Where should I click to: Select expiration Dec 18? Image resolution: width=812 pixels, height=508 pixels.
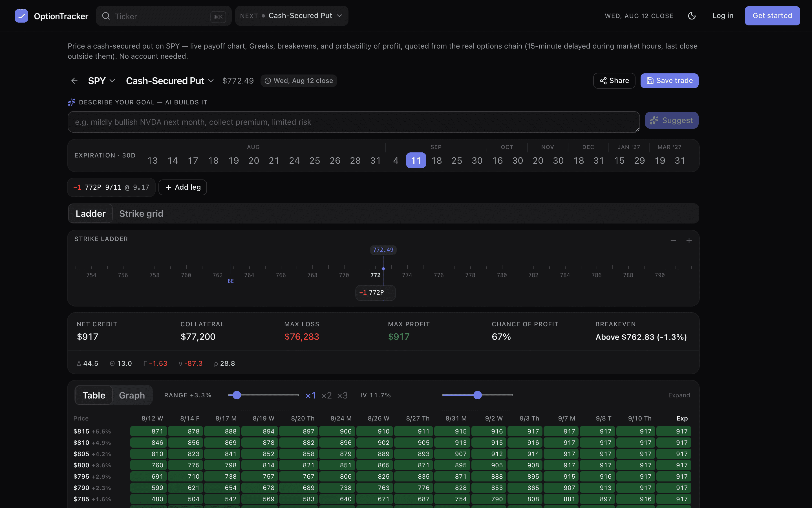579,161
